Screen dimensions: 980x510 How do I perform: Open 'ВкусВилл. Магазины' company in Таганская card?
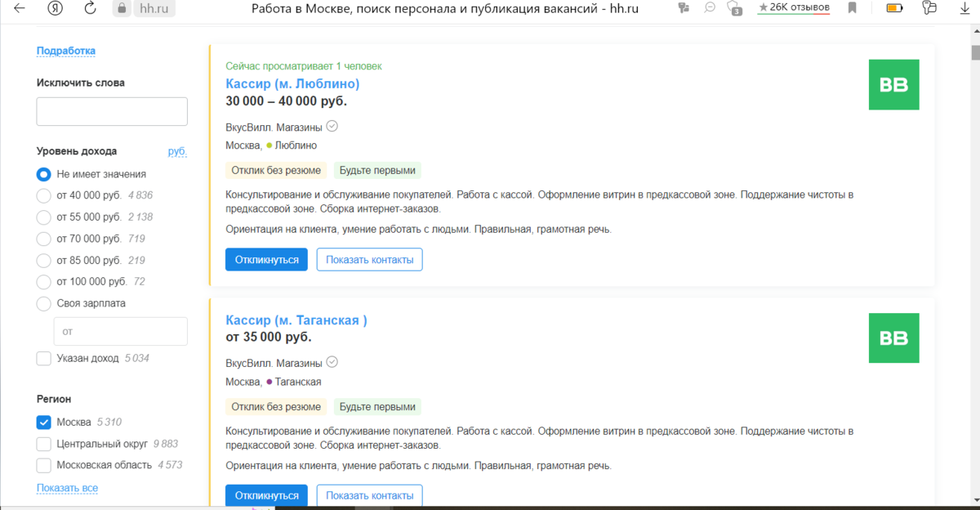click(274, 363)
